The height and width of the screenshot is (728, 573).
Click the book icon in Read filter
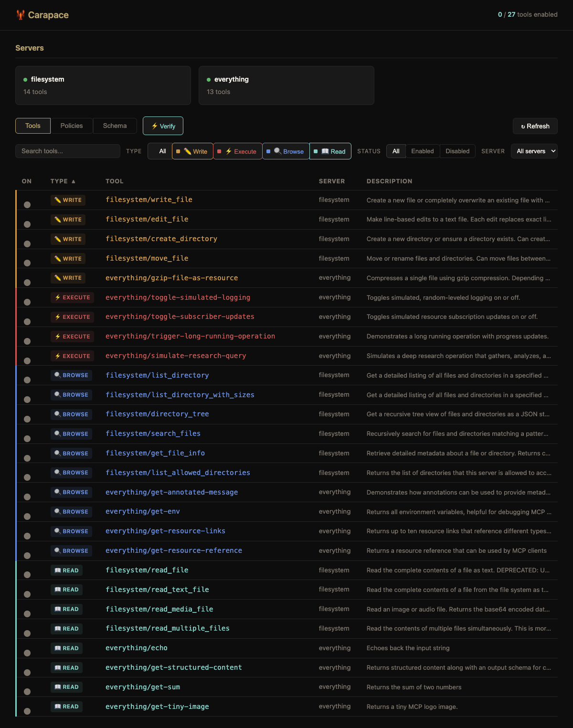[325, 151]
